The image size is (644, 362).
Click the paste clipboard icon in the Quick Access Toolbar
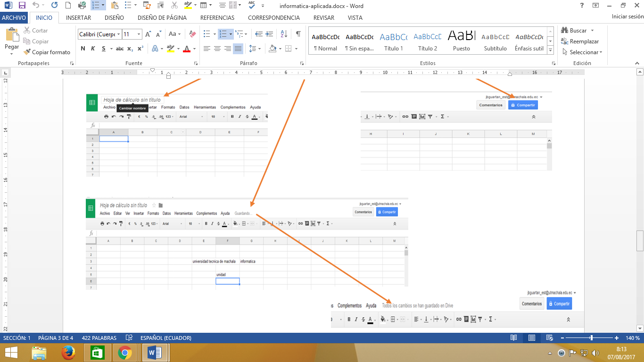point(115,6)
